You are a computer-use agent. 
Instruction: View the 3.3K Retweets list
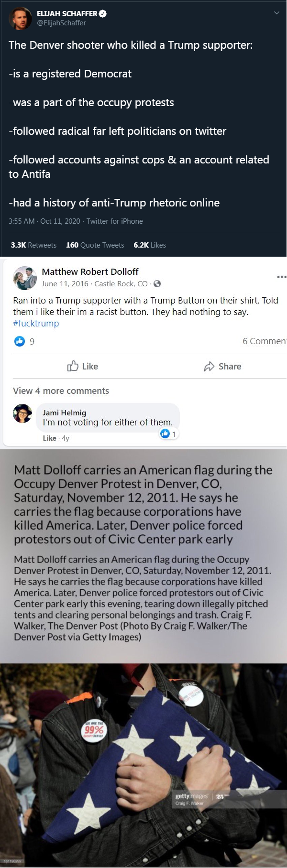33,245
